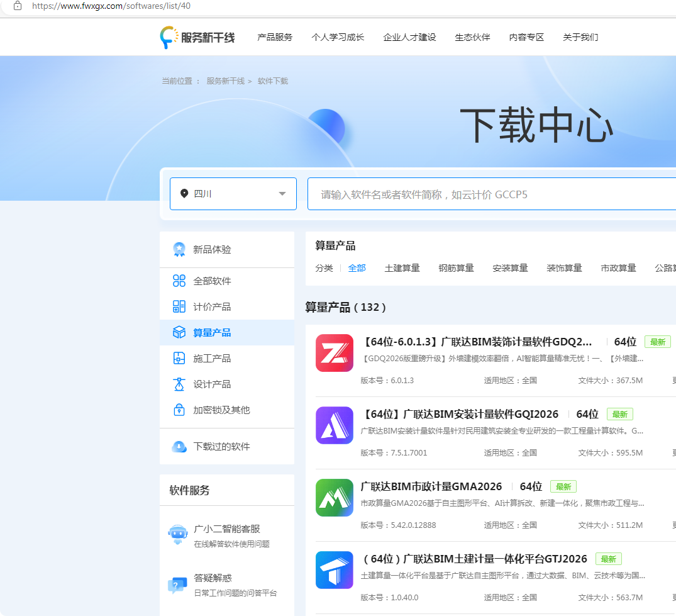Select 算量产品 in left sidebar
The image size is (676, 616).
point(227,333)
